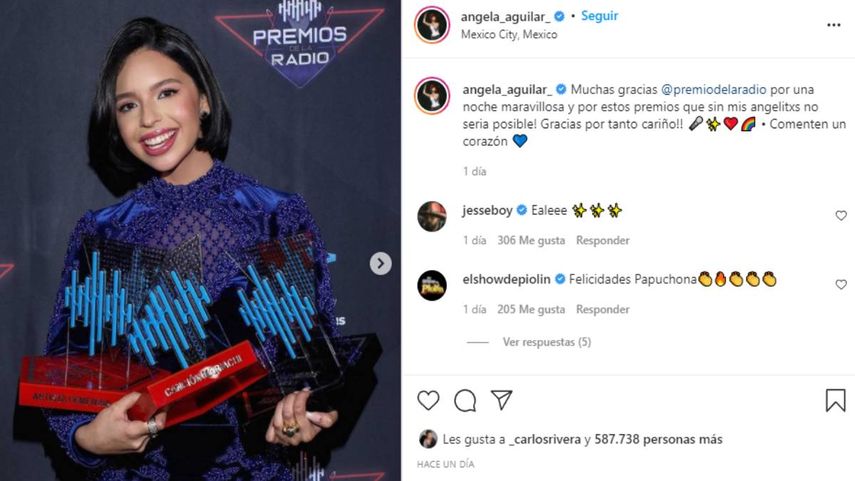Reply to jesseboy's comment via Responder
The width and height of the screenshot is (855, 481).
[603, 240]
